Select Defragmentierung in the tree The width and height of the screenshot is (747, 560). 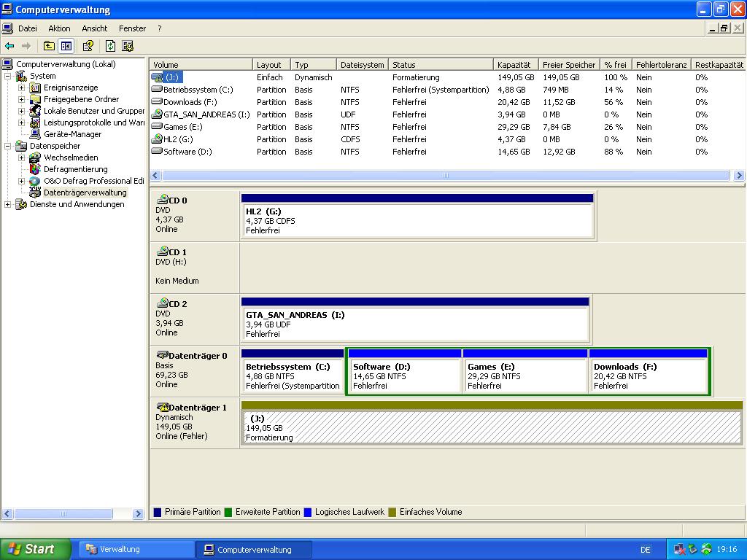[75, 169]
